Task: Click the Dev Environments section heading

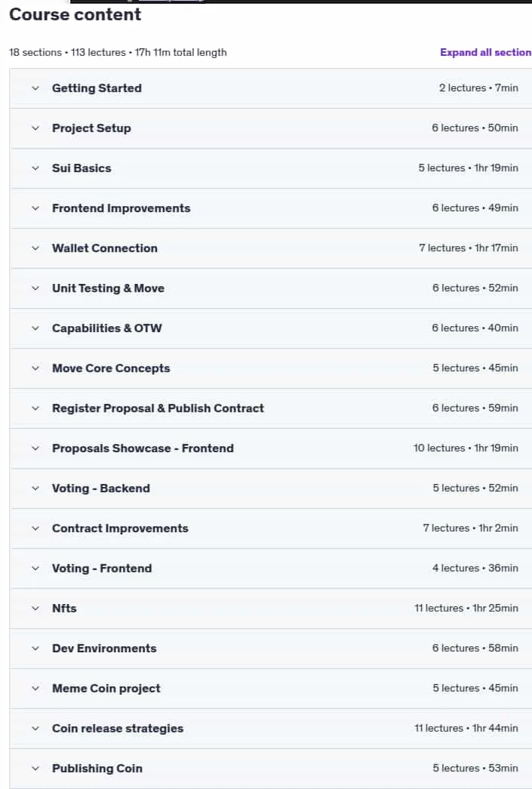Action: click(105, 648)
